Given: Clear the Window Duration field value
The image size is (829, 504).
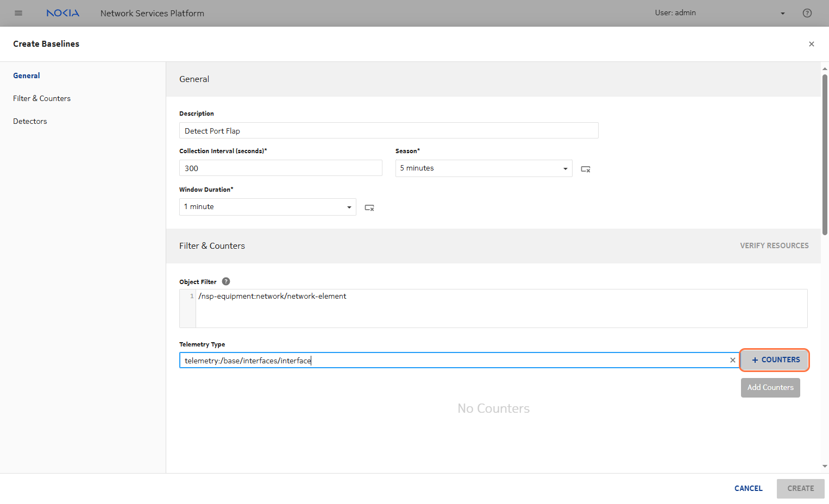Looking at the screenshot, I should [x=369, y=207].
